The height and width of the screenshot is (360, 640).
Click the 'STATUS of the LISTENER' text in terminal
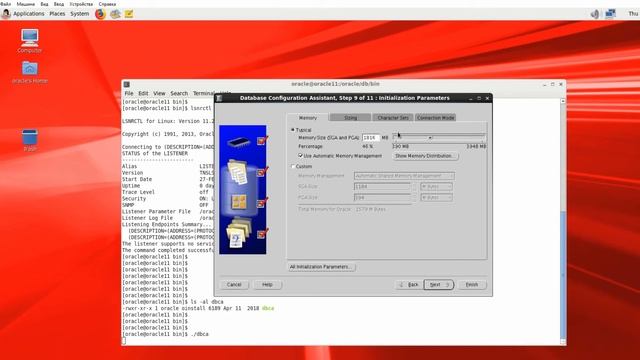[x=155, y=153]
